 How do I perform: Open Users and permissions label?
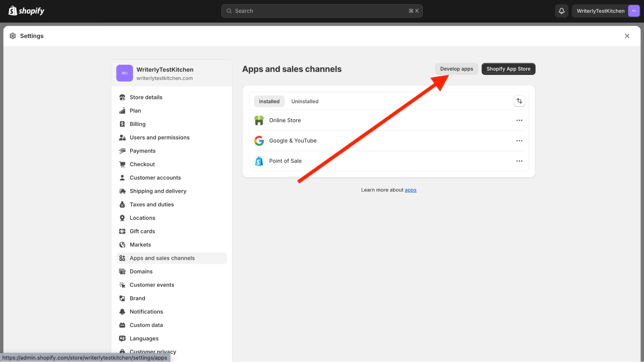tap(159, 137)
